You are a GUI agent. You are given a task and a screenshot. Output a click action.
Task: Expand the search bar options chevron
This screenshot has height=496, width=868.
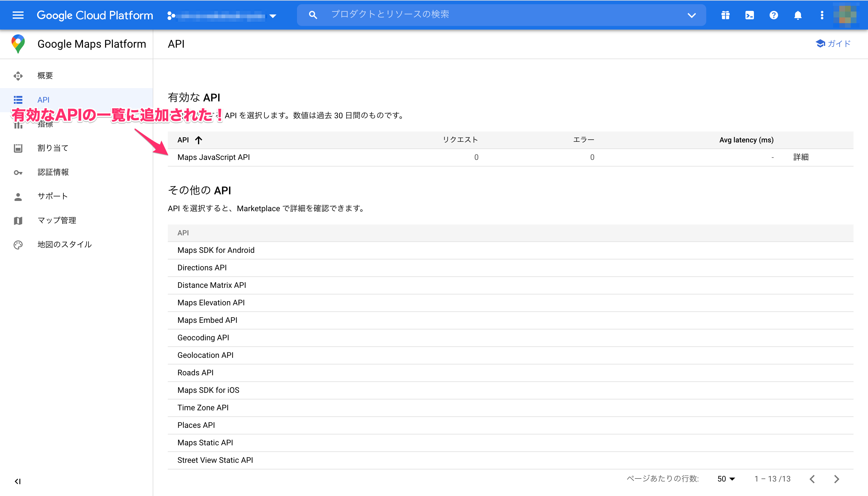[691, 15]
